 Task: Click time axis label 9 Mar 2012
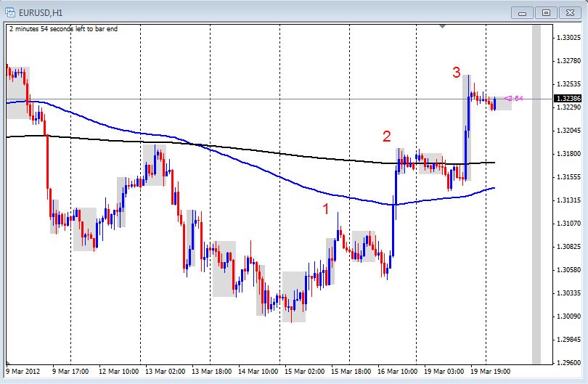(23, 371)
